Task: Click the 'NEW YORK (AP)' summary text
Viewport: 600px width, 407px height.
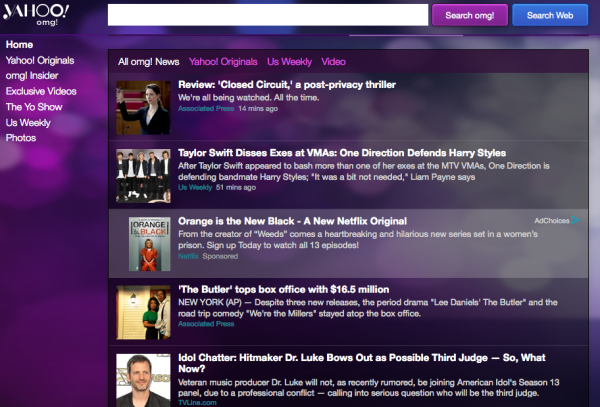Action: [x=368, y=308]
